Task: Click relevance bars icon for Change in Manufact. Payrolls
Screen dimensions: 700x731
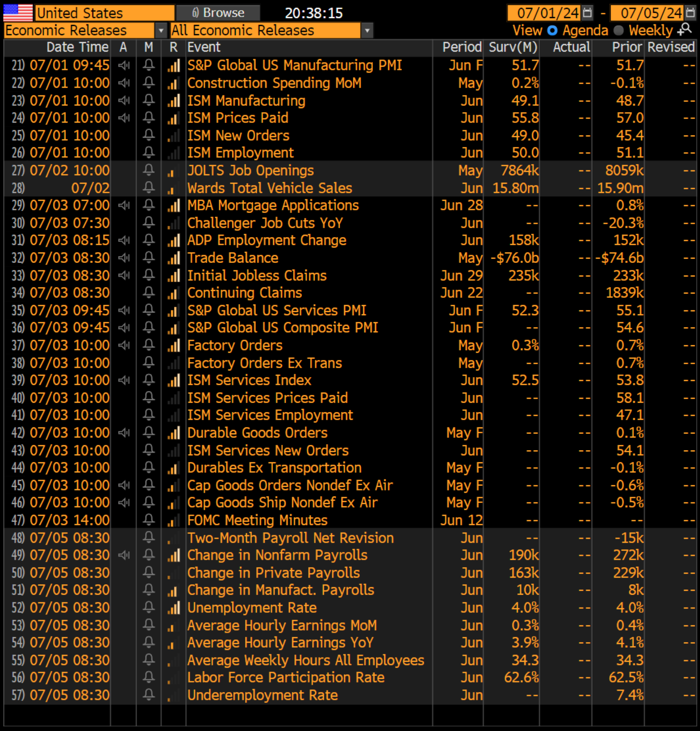Action: coord(174,590)
